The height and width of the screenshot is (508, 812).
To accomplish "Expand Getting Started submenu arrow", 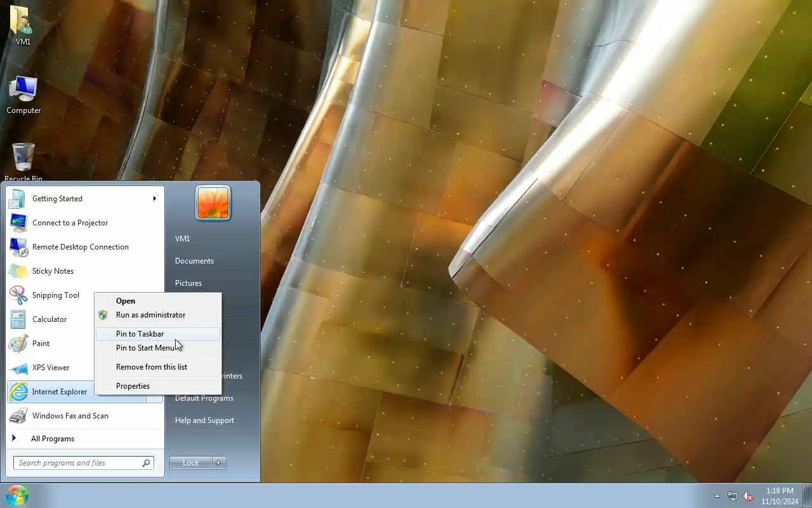I will point(154,199).
